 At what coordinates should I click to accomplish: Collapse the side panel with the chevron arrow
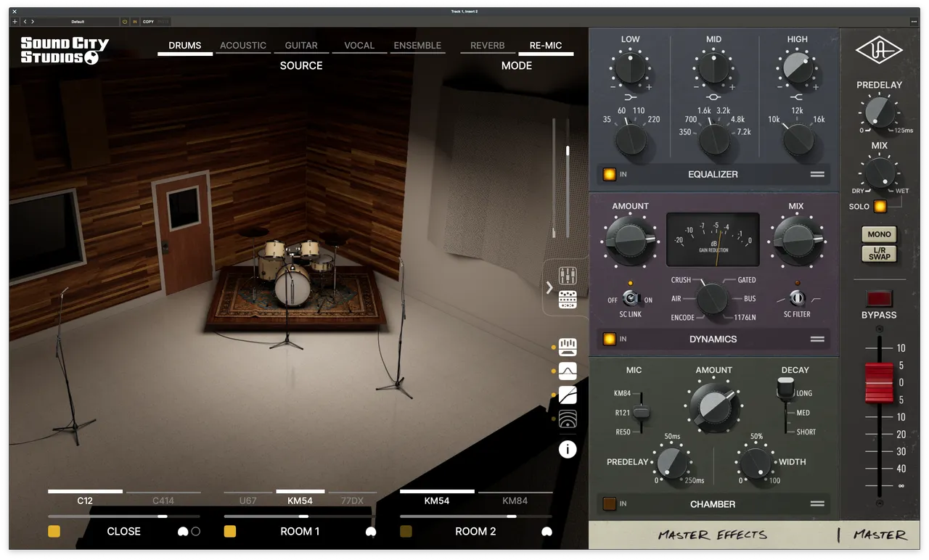click(549, 287)
